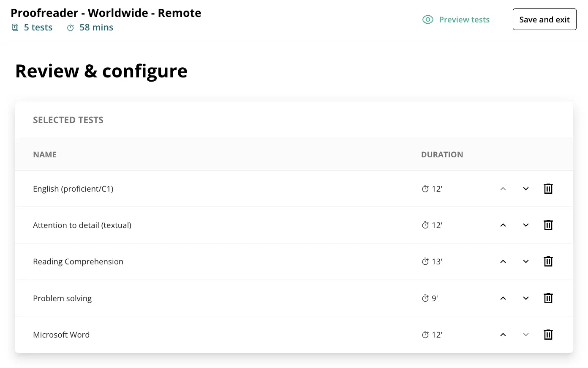Click the Save and exit button

[x=544, y=19]
